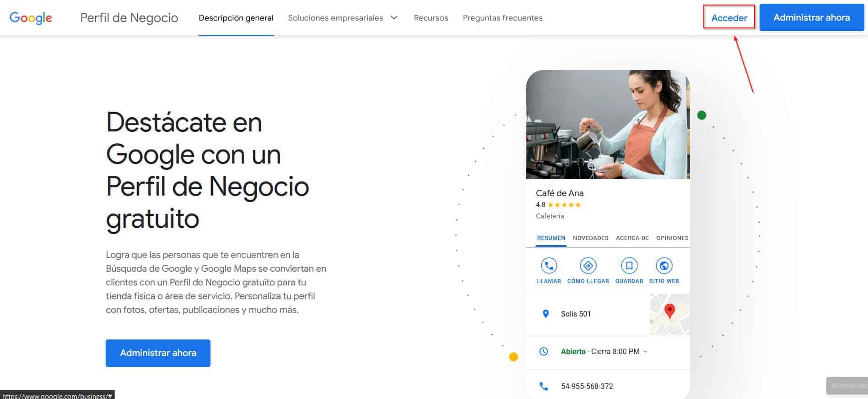Viewport: 868px width, 399px height.
Task: Click the Acceder sign-in link
Action: coord(729,18)
